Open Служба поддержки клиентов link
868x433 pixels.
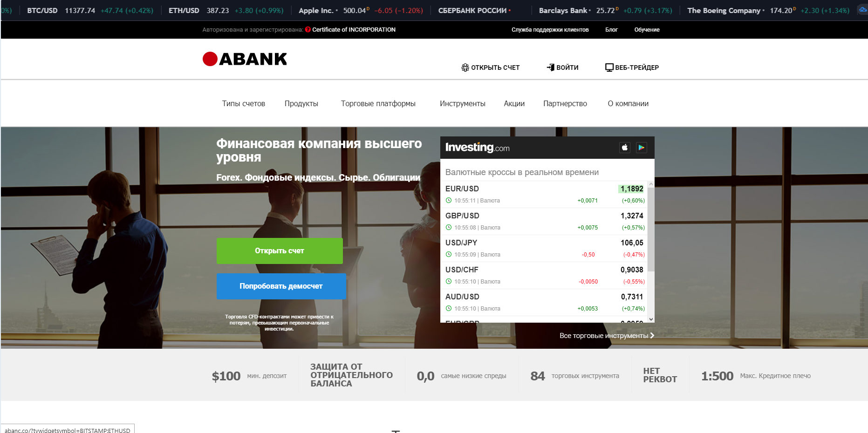(x=550, y=30)
